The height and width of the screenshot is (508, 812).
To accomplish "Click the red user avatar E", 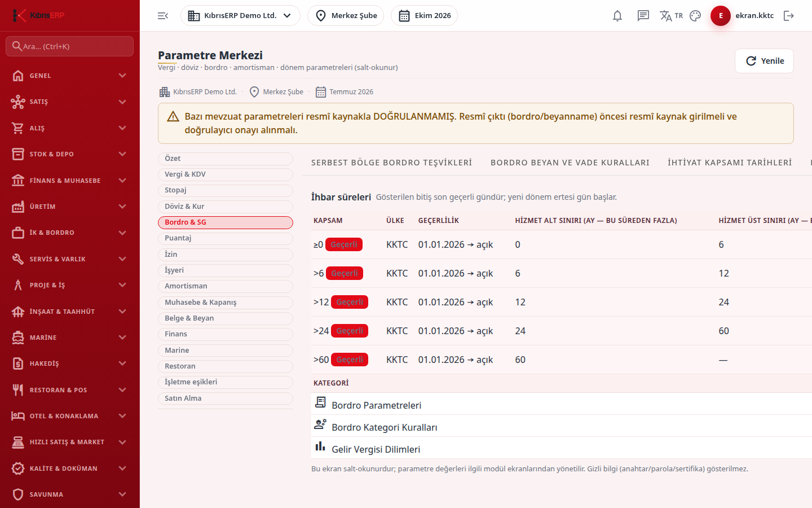I will 721,16.
